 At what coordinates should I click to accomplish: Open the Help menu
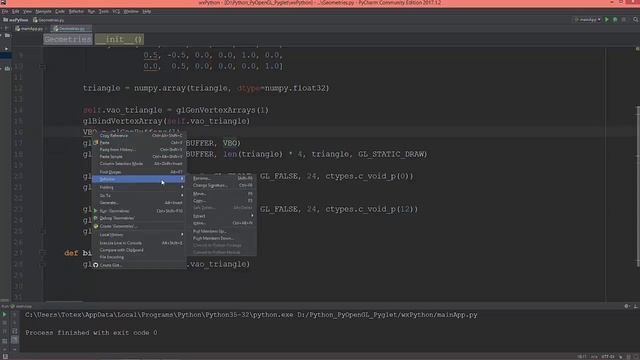[x=147, y=11]
